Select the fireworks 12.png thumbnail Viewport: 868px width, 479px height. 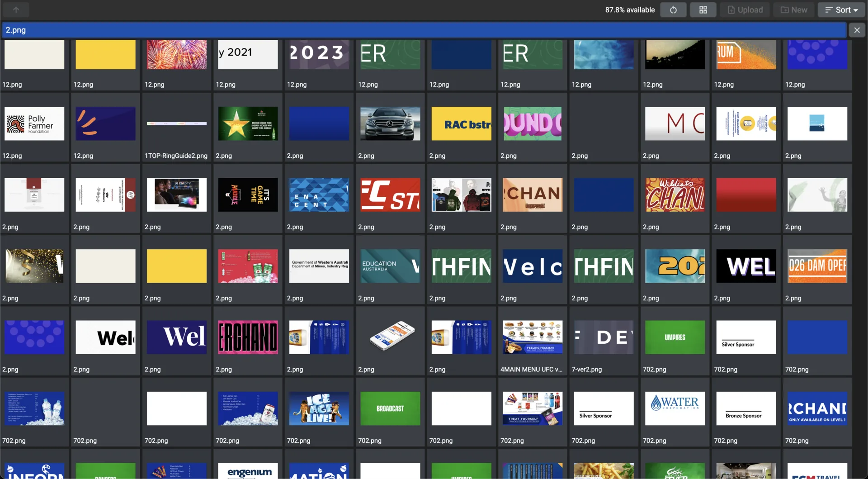coord(177,54)
